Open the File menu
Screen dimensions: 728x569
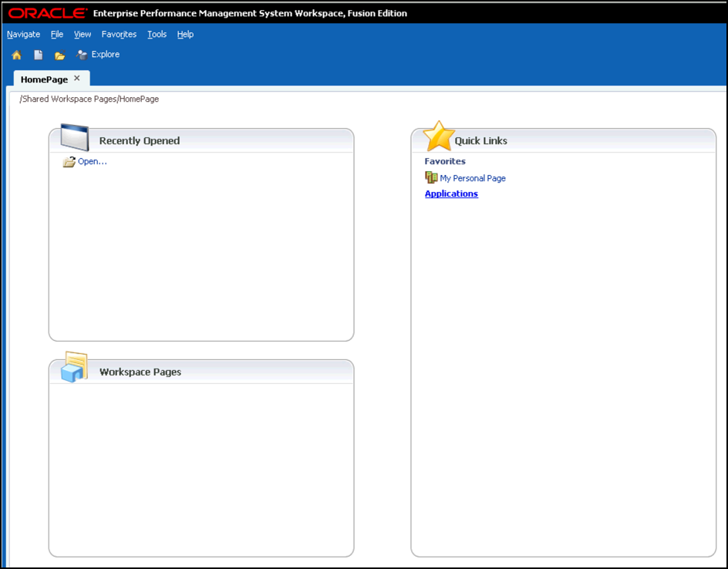pos(57,35)
